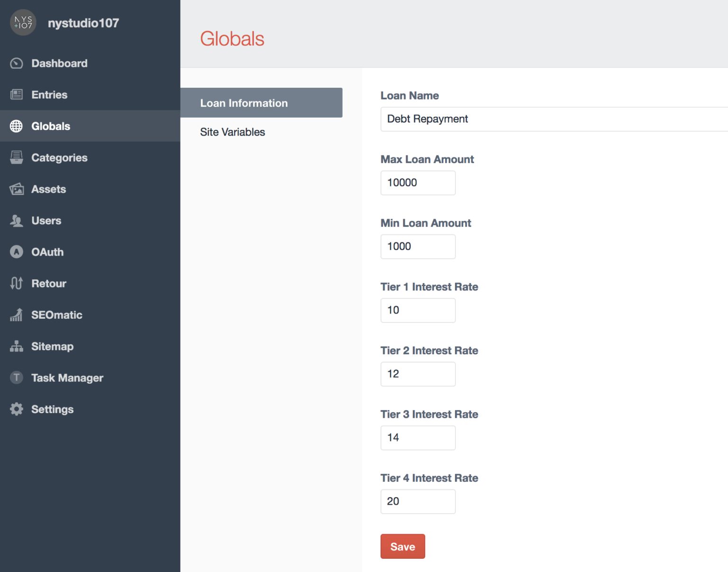Click the Globals globe icon

17,126
